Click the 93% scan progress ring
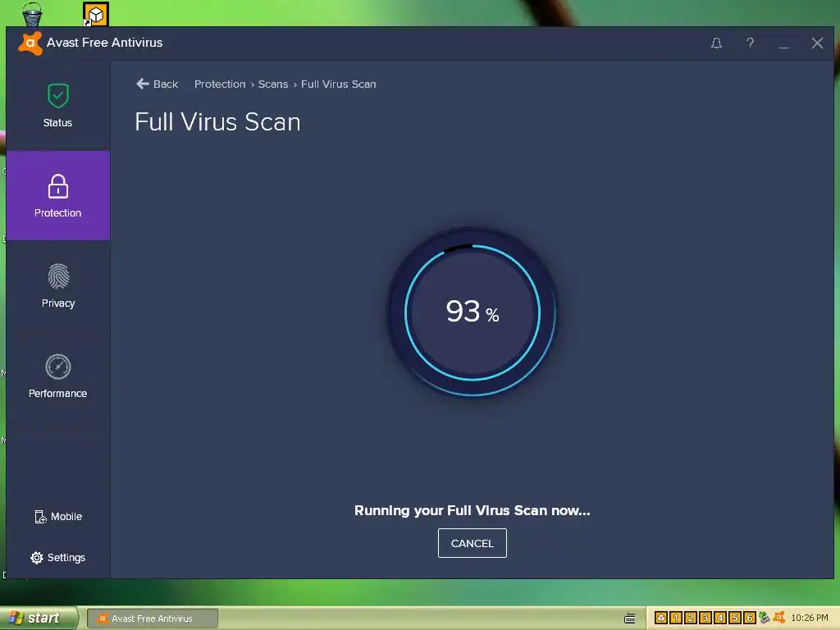The width and height of the screenshot is (840, 630). (472, 313)
